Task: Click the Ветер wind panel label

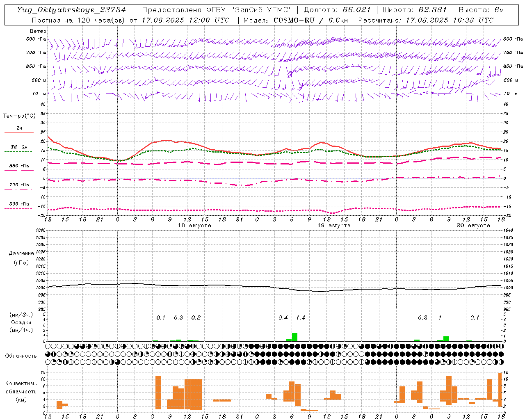Action: click(38, 31)
